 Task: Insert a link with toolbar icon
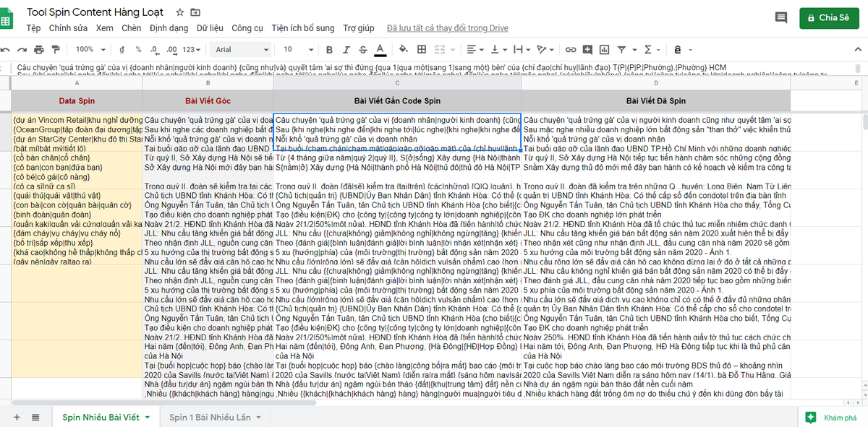point(571,49)
